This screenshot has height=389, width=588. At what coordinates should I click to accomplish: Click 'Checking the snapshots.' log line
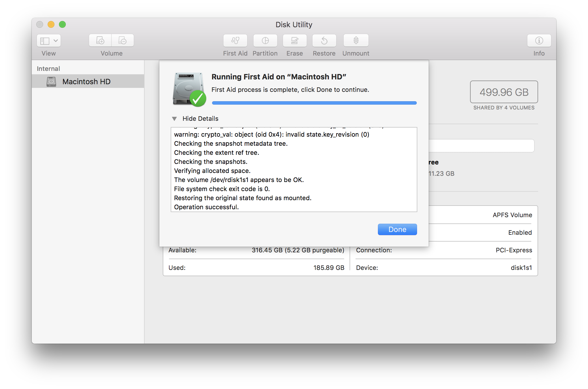pos(211,162)
